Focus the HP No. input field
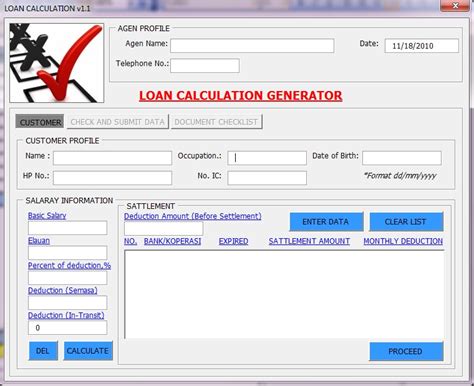The image size is (474, 386). click(112, 178)
